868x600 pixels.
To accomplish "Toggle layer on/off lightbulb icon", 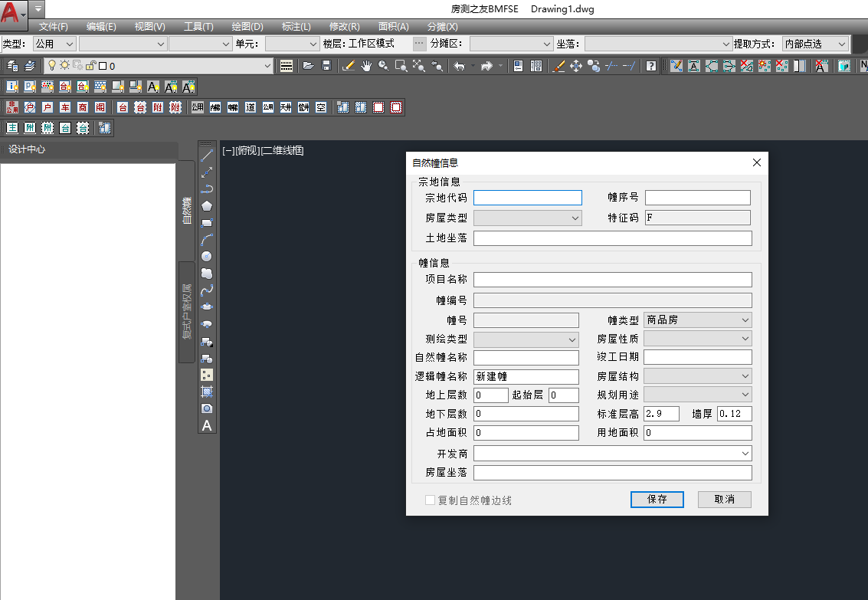I will tap(52, 65).
